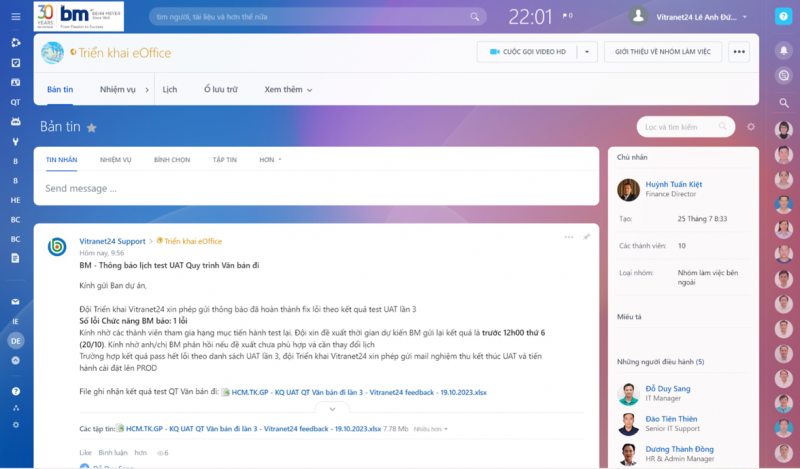Image resolution: width=800 pixels, height=469 pixels.
Task: Click the mail envelope icon in left sidebar
Action: pyautogui.click(x=15, y=301)
